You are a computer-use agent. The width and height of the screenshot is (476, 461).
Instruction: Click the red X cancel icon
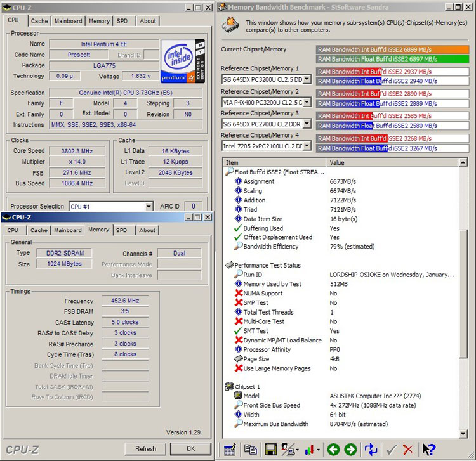pos(407,450)
